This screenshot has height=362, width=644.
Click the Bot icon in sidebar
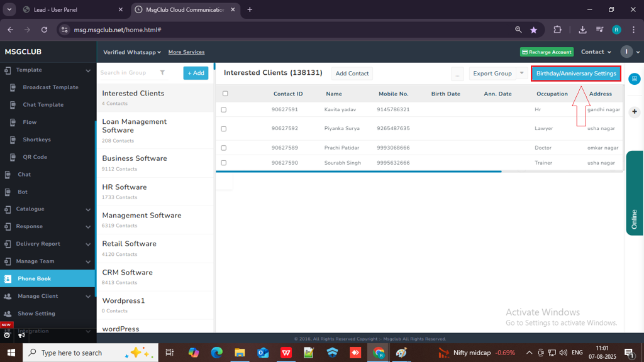tap(8, 192)
